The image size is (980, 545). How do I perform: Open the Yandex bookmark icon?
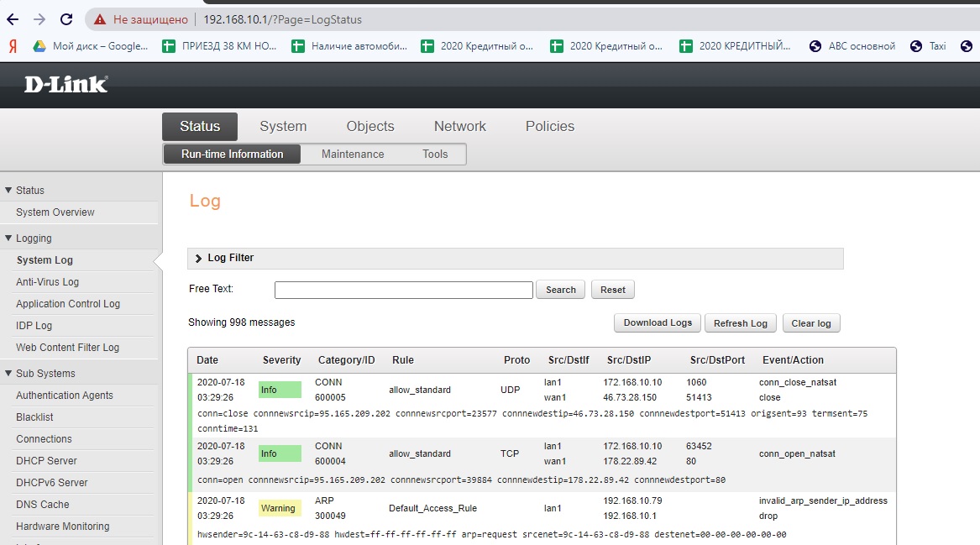coord(13,46)
